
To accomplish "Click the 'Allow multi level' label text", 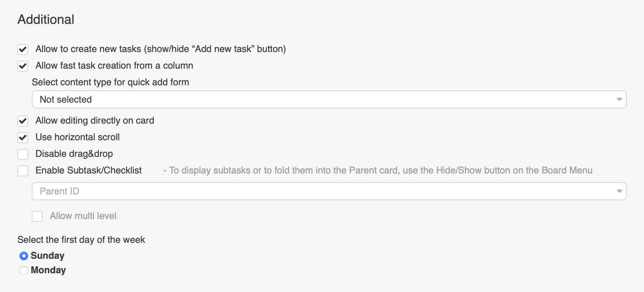I will (x=83, y=216).
